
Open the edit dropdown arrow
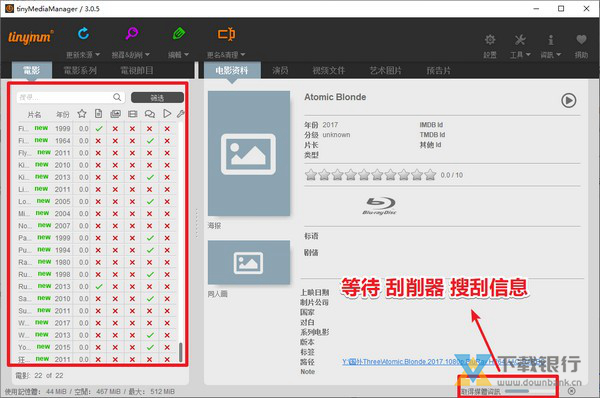tap(186, 55)
